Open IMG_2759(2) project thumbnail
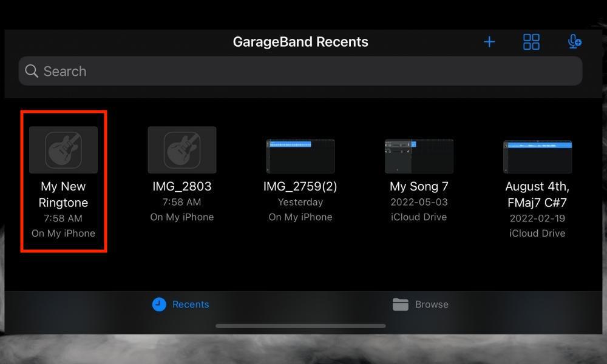The height and width of the screenshot is (364, 607). [300, 157]
